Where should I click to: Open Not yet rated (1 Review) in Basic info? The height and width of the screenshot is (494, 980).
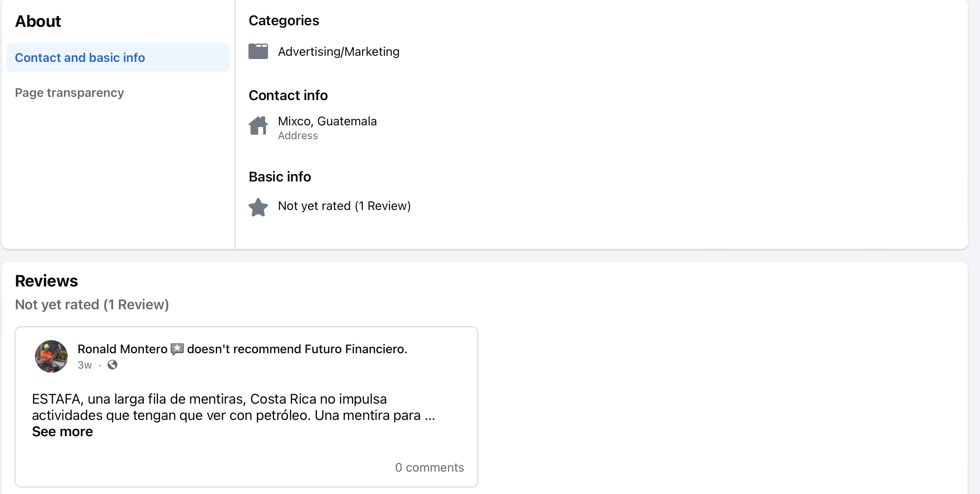pyautogui.click(x=344, y=206)
